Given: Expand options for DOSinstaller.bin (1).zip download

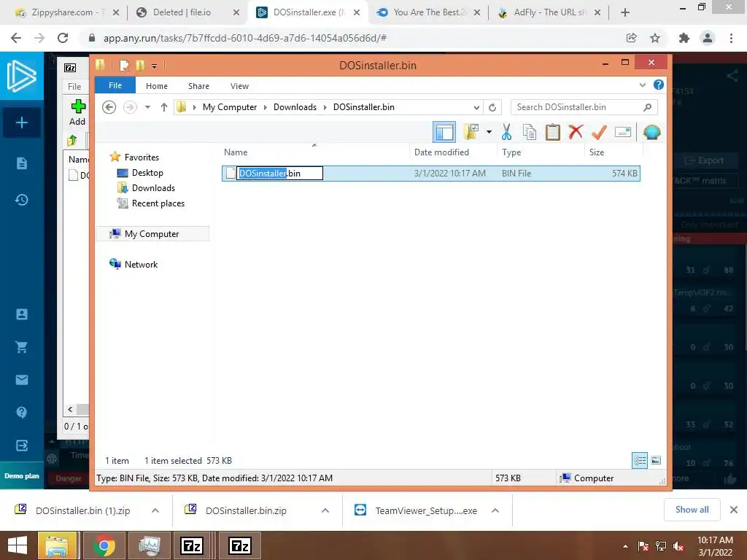Looking at the screenshot, I should pos(155,510).
